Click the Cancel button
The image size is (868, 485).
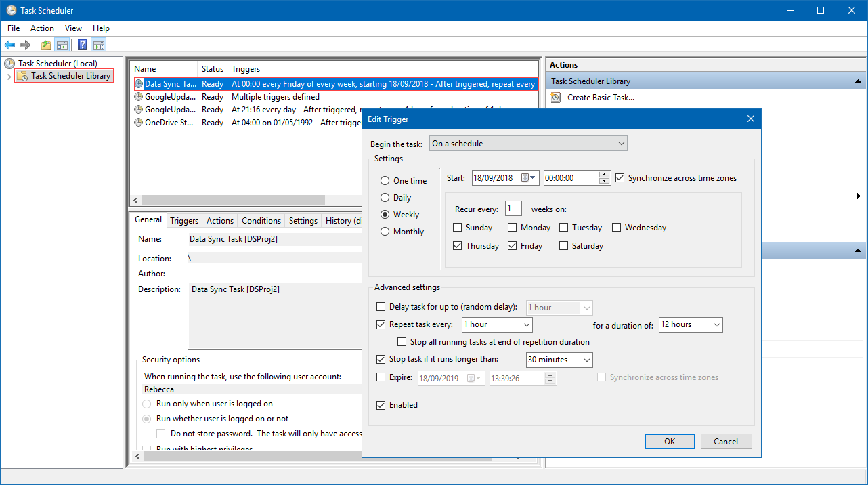(x=726, y=441)
